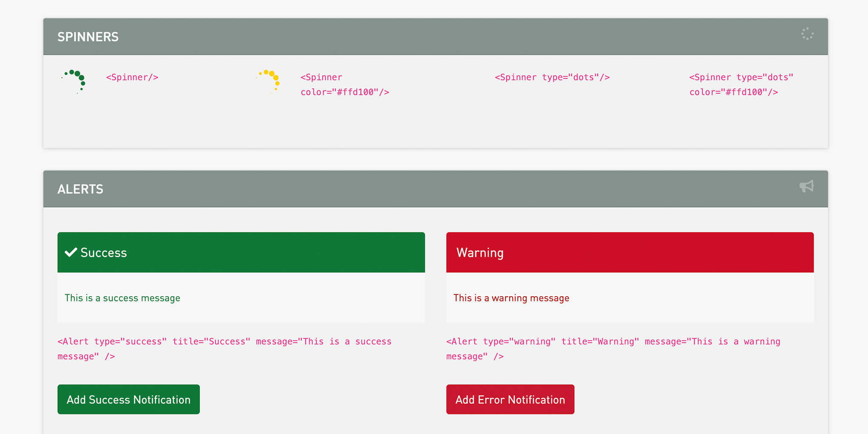Select the Spinner color="#ffd100" code snippet without dots
This screenshot has width=868, height=434.
345,85
